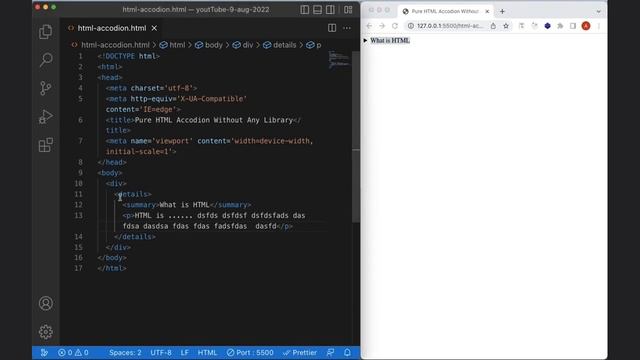Toggle the browser side panel icon
This screenshot has height=360, width=640.
click(573, 26)
